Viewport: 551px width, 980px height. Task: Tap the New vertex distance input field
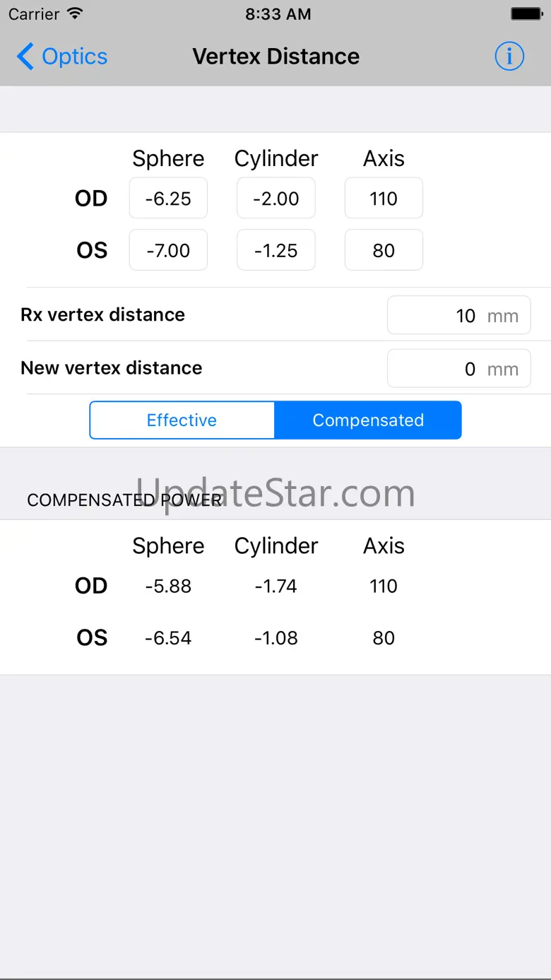point(458,368)
